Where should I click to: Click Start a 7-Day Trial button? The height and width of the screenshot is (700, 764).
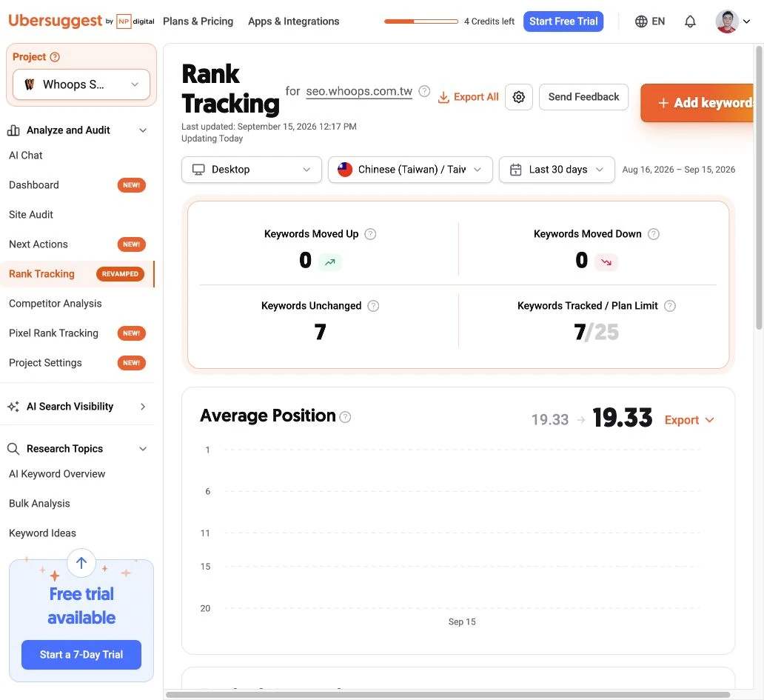pyautogui.click(x=81, y=655)
